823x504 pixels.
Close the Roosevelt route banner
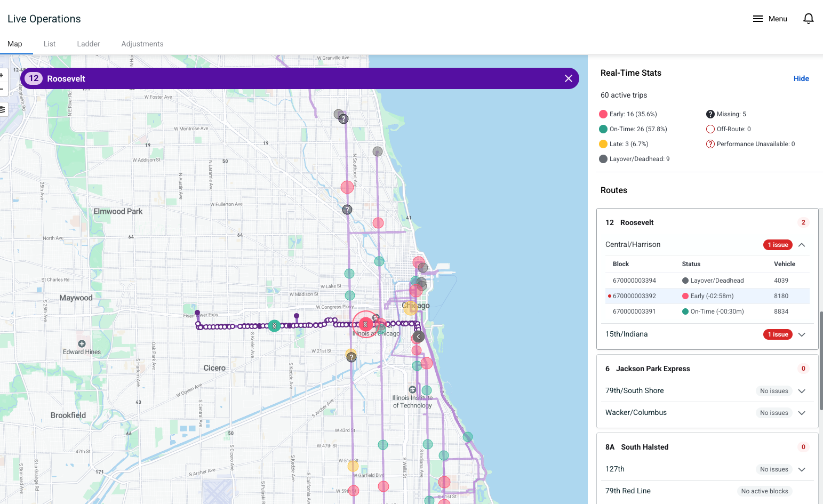pos(568,78)
